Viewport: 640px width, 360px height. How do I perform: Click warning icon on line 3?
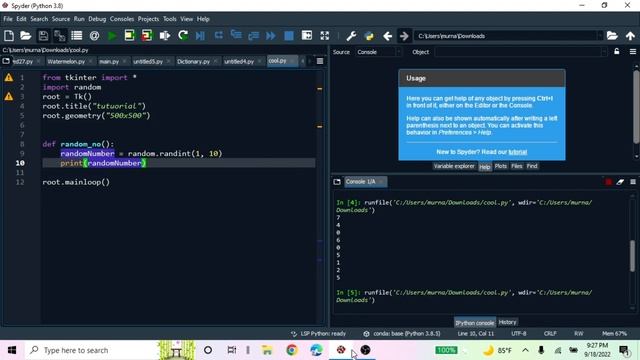(x=9, y=96)
